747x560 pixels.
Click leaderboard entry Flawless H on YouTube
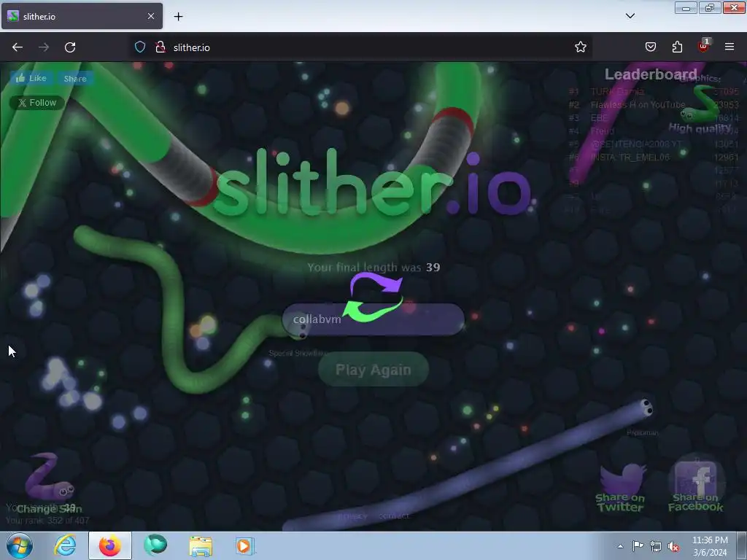click(638, 105)
